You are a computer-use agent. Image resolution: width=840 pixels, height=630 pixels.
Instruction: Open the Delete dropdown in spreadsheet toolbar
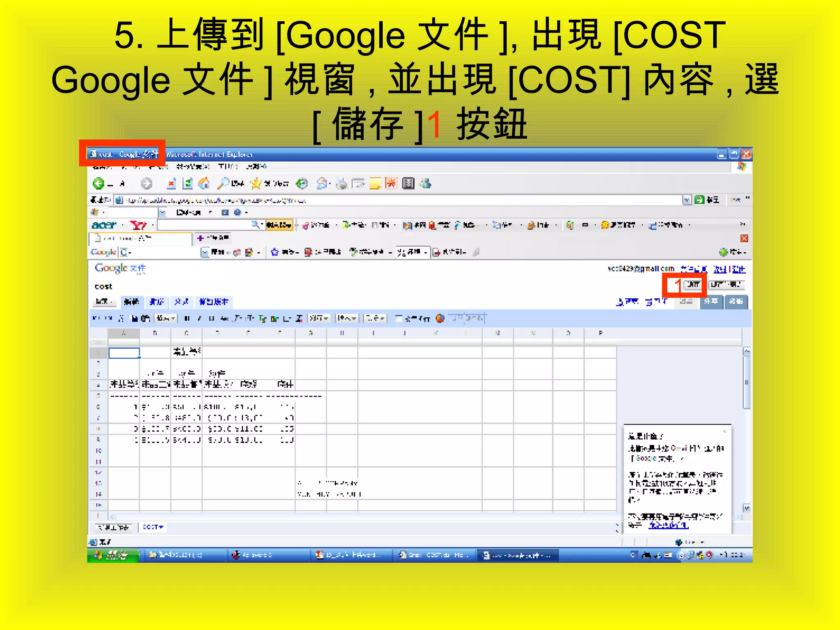coord(375,318)
